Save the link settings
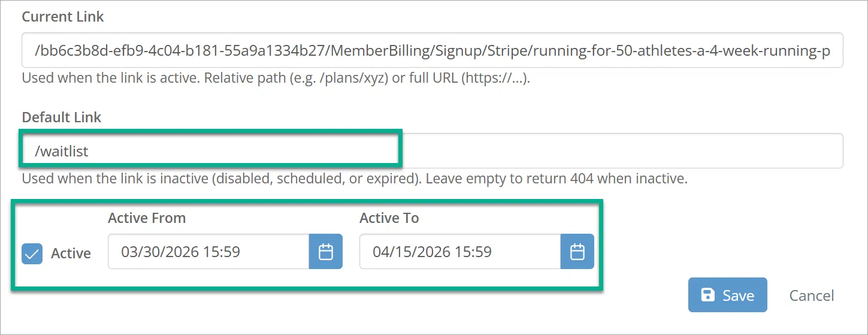This screenshot has width=868, height=335. pos(727,295)
